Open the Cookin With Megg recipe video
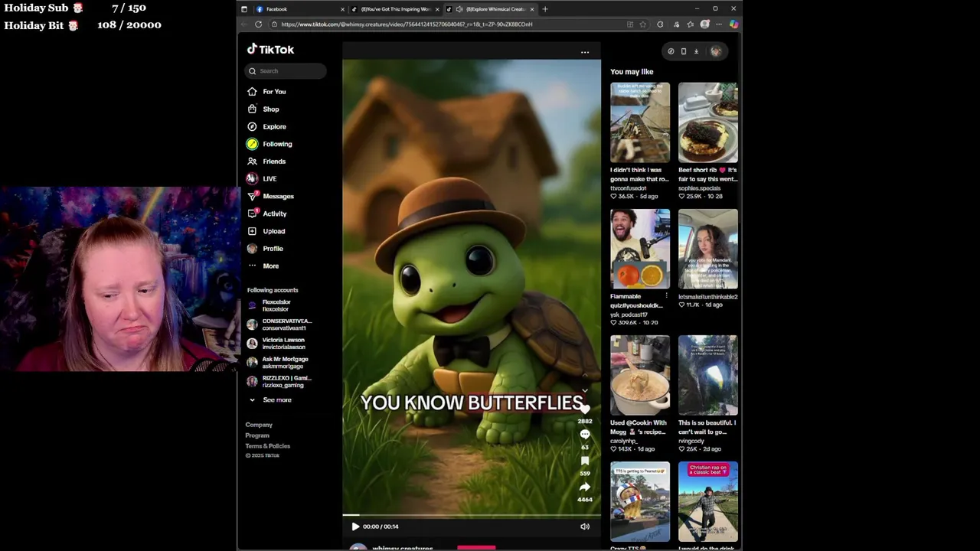980x551 pixels. pyautogui.click(x=640, y=375)
